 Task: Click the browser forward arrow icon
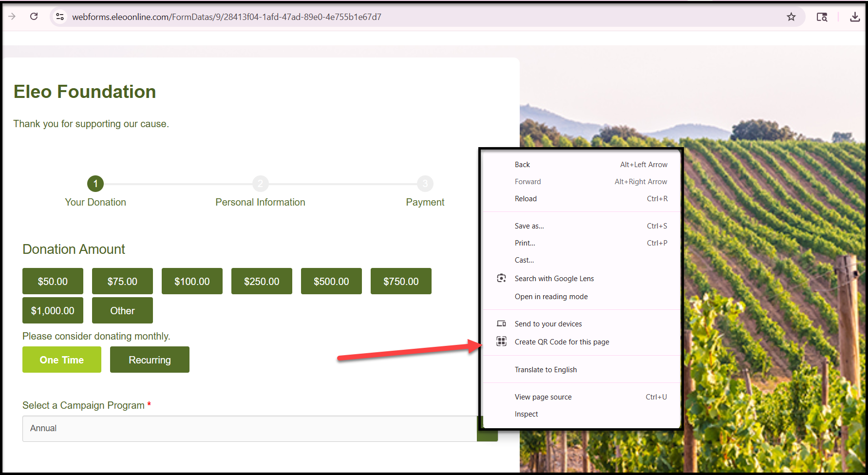click(12, 17)
